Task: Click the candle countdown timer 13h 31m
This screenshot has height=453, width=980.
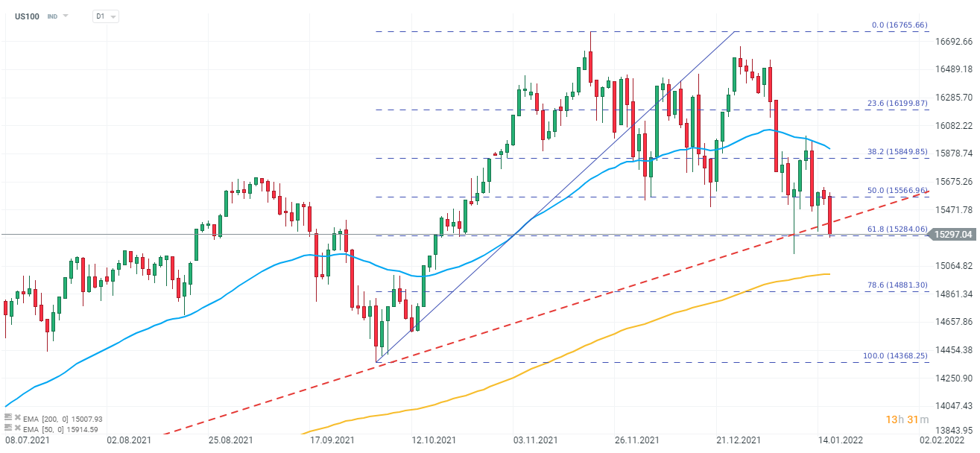Action: click(x=906, y=420)
